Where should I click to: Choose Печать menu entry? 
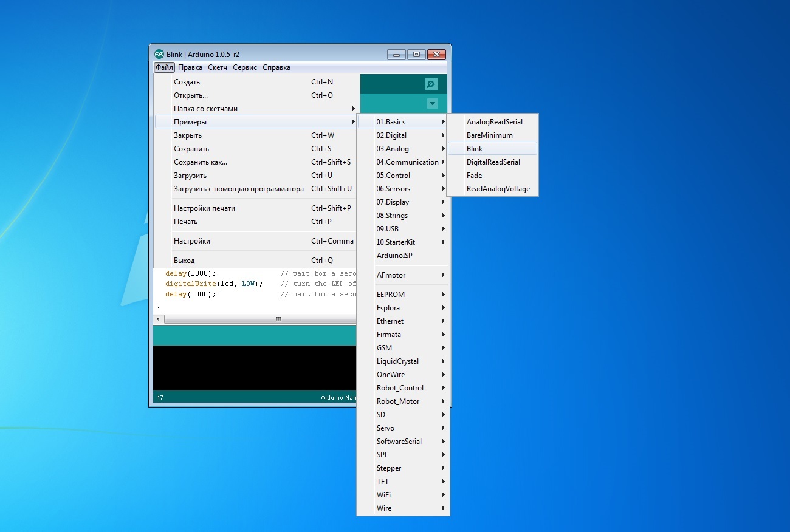pyautogui.click(x=256, y=222)
